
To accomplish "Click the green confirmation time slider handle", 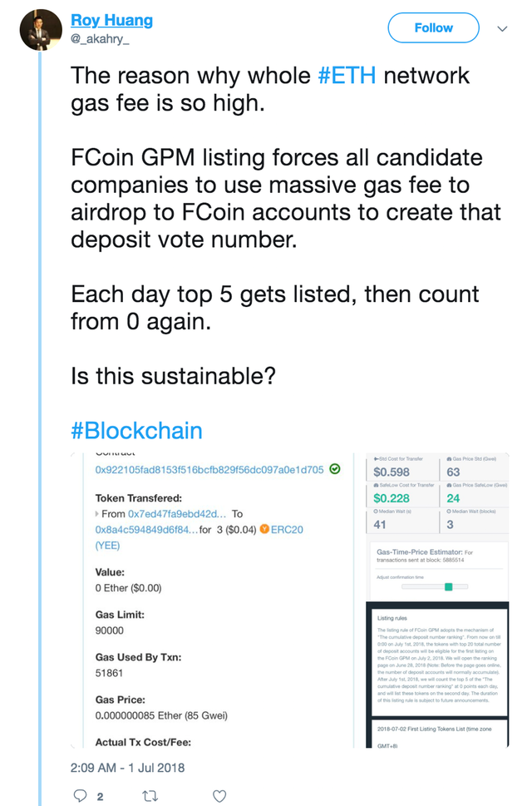I will (448, 586).
